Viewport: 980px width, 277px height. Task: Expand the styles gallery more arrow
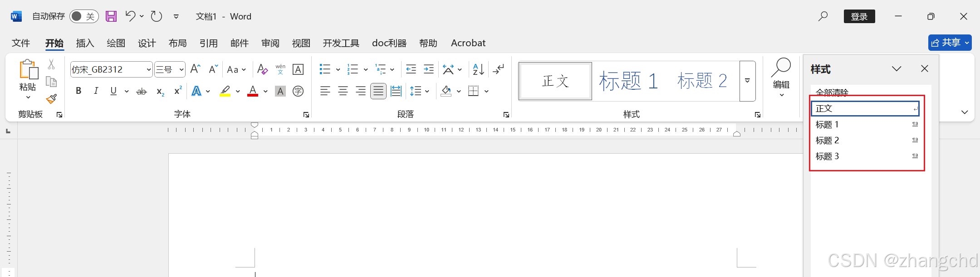point(747,81)
